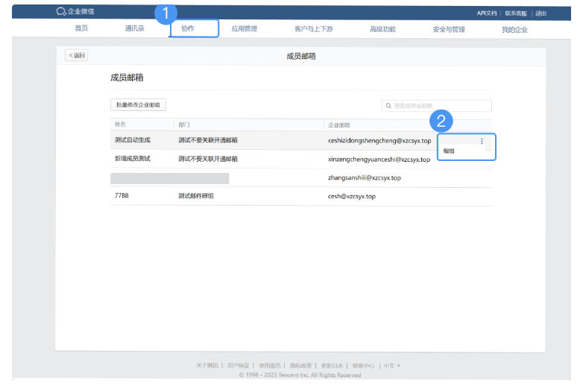Click the 返回 back button
Viewport: 580px width, 392px height.
(76, 55)
